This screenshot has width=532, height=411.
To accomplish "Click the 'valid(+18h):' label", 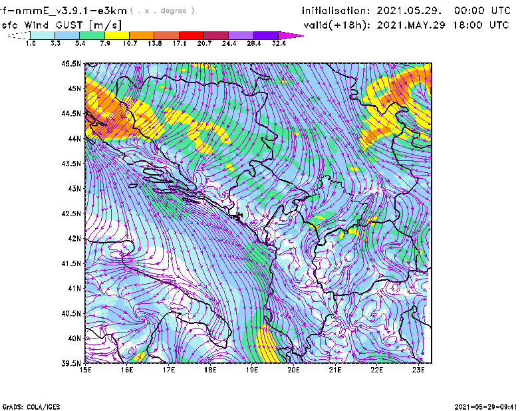I will (336, 25).
